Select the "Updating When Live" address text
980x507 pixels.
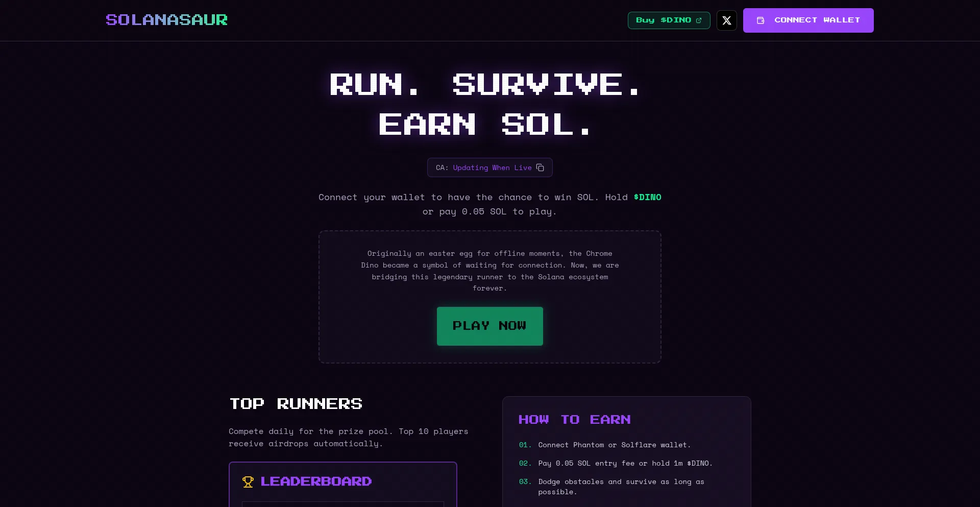tap(492, 167)
